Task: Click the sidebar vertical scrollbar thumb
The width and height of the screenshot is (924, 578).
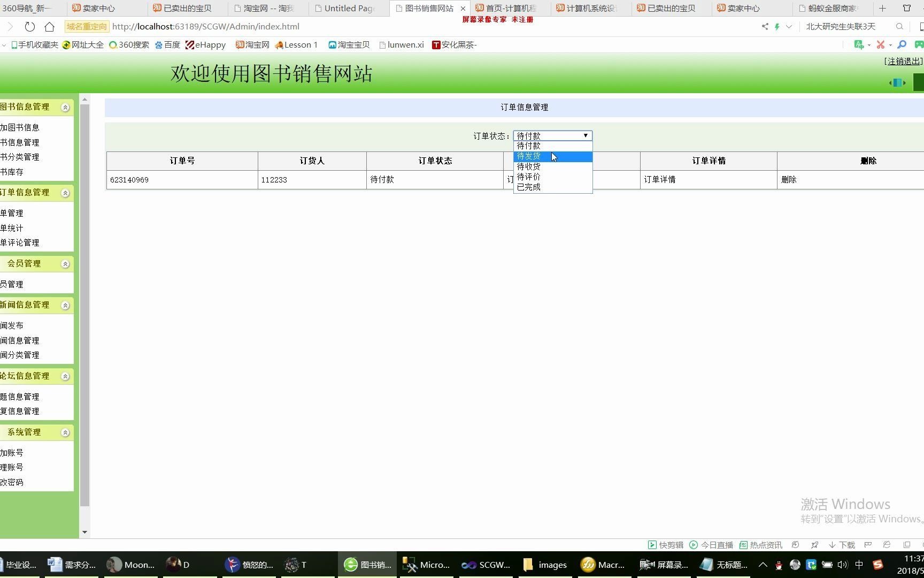Action: point(84,305)
